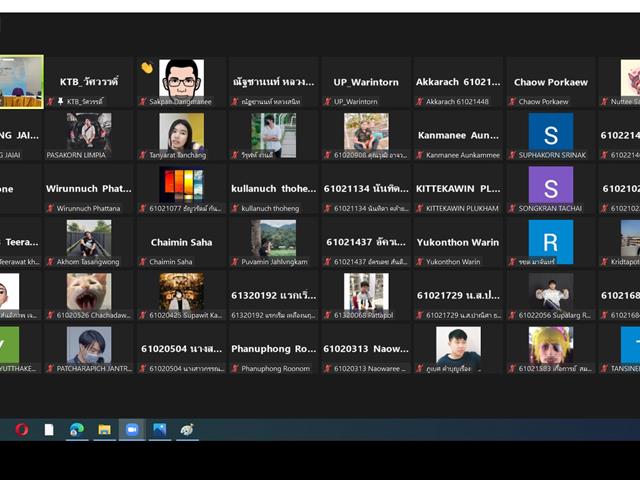640x480 pixels.
Task: Click muted mic icon beside 61020425 Supawit
Action: pos(143,315)
